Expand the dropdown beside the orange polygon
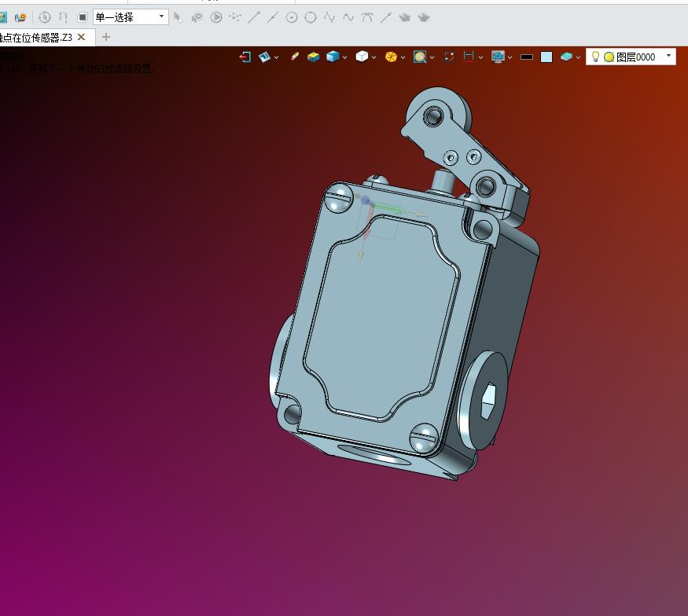 (x=403, y=57)
